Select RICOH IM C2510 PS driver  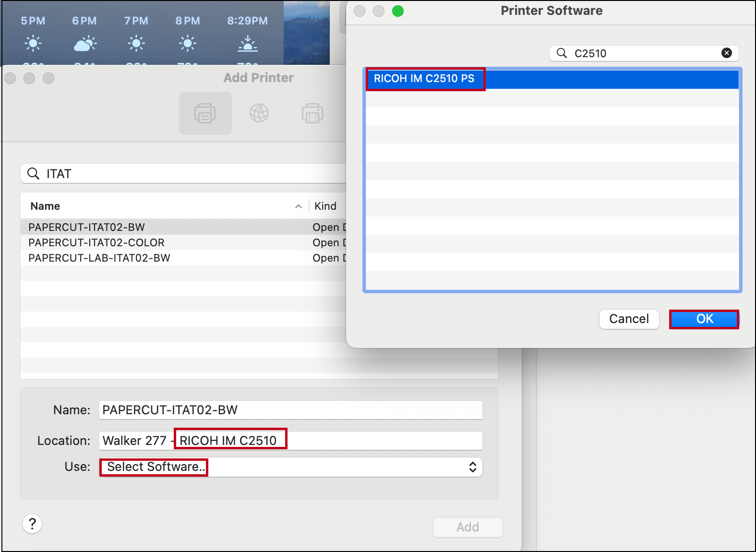[x=424, y=79]
